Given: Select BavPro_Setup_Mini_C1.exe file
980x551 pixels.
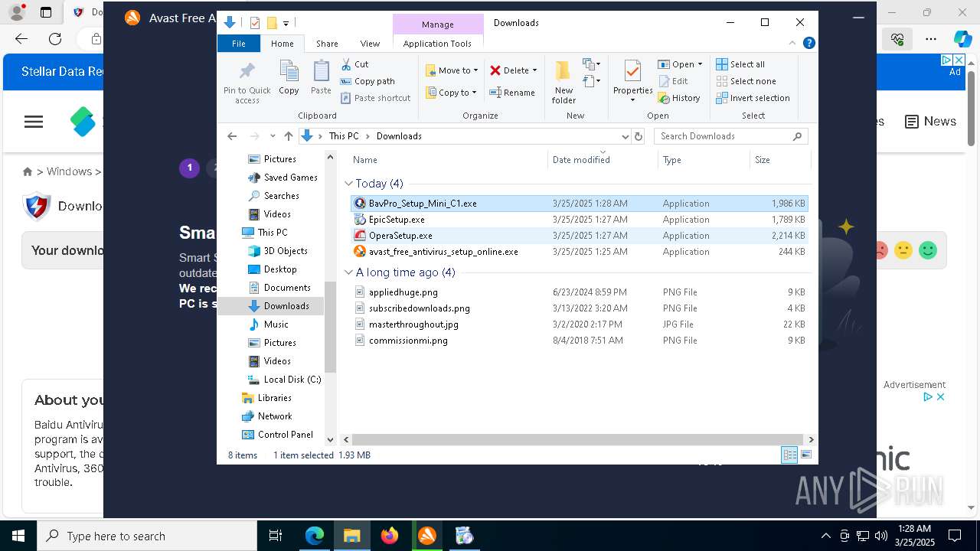Looking at the screenshot, I should click(579, 204).
